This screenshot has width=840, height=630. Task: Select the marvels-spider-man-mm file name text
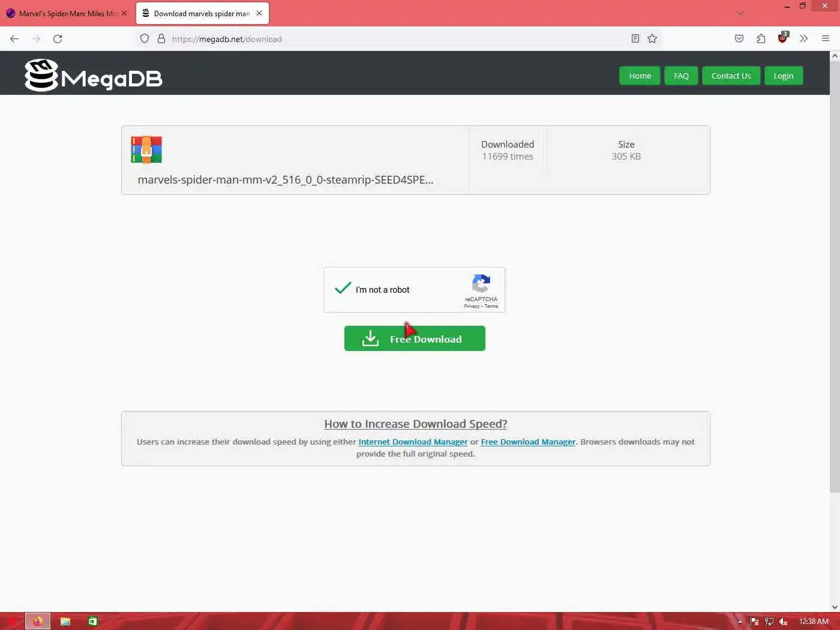click(286, 179)
